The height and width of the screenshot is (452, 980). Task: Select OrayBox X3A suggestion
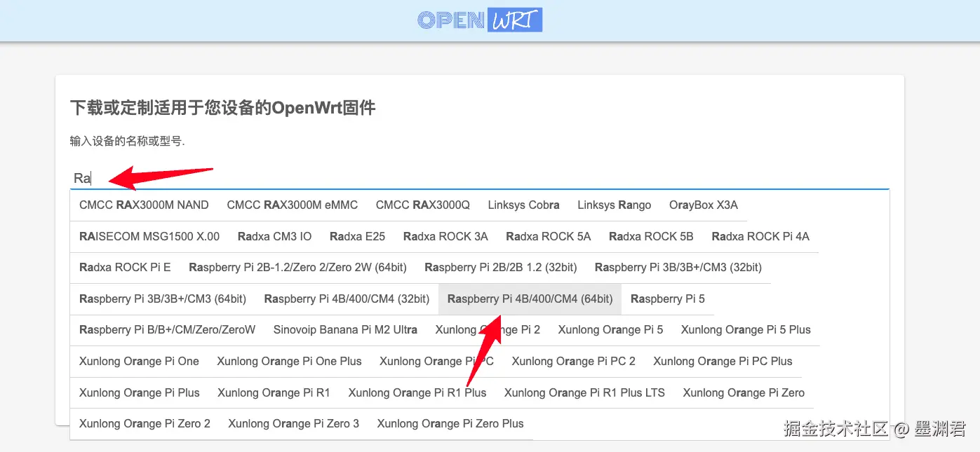point(704,205)
